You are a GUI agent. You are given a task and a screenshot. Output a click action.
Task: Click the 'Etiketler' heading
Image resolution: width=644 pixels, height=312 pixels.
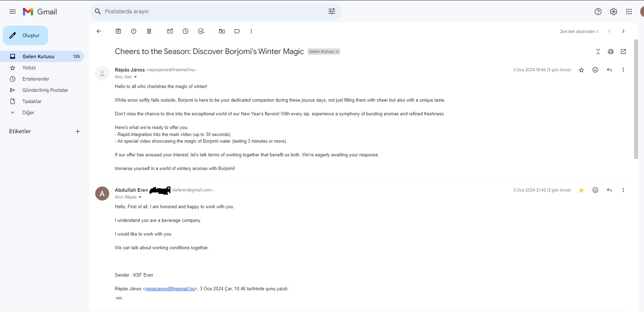pyautogui.click(x=20, y=131)
